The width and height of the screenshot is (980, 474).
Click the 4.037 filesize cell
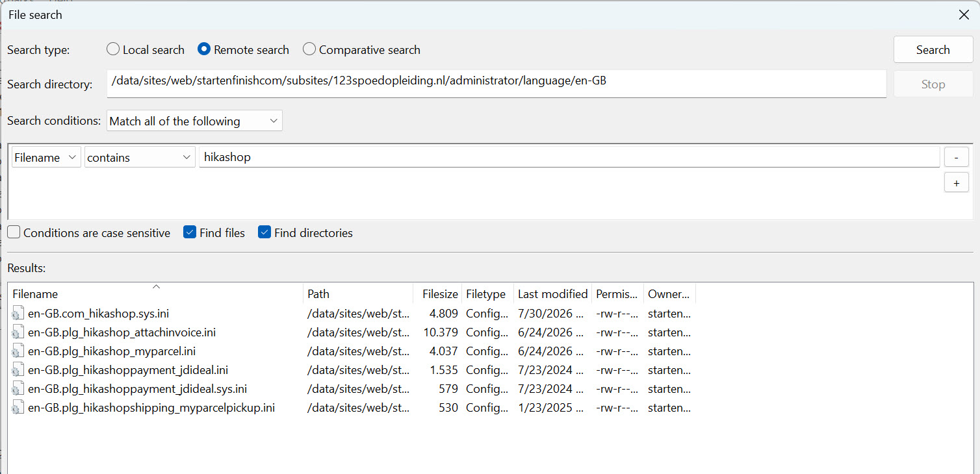(x=444, y=351)
